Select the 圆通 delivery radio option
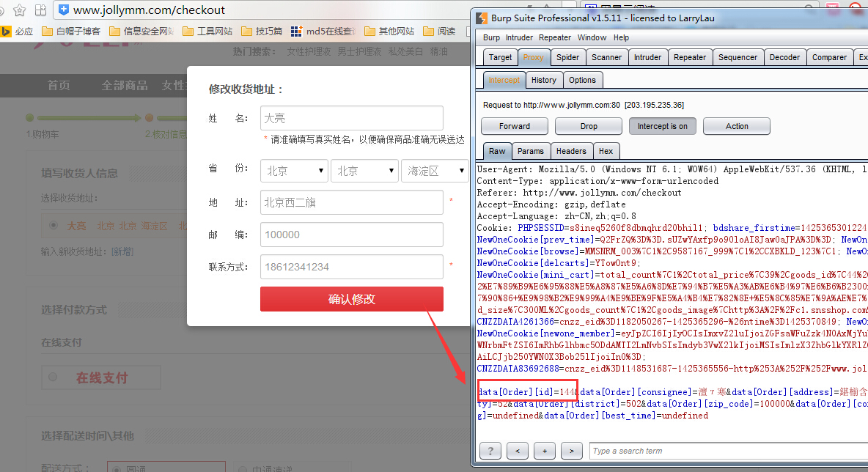868x472 pixels. coord(117,469)
